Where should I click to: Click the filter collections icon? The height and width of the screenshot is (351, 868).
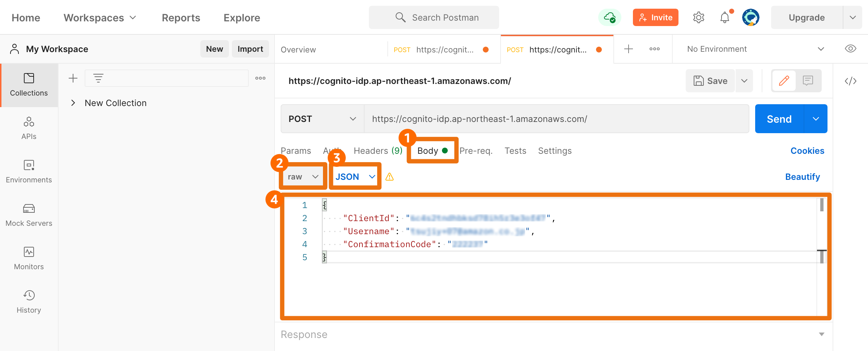pos(98,78)
